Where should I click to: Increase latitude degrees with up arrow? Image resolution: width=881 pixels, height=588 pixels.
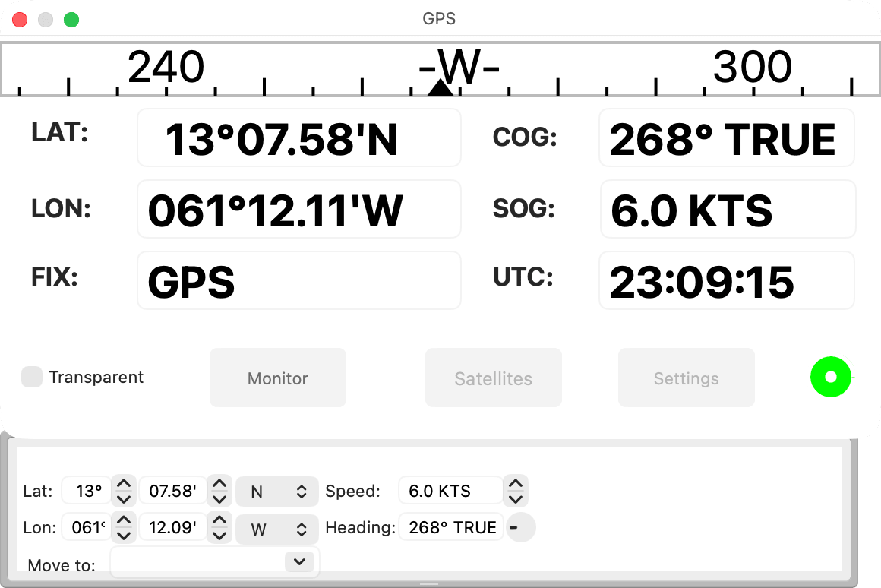[124, 483]
